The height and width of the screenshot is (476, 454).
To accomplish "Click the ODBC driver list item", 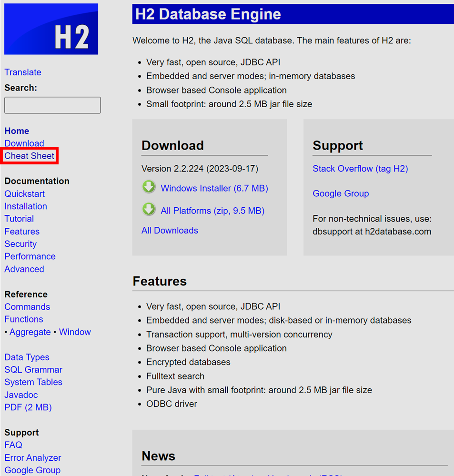I will pyautogui.click(x=172, y=404).
